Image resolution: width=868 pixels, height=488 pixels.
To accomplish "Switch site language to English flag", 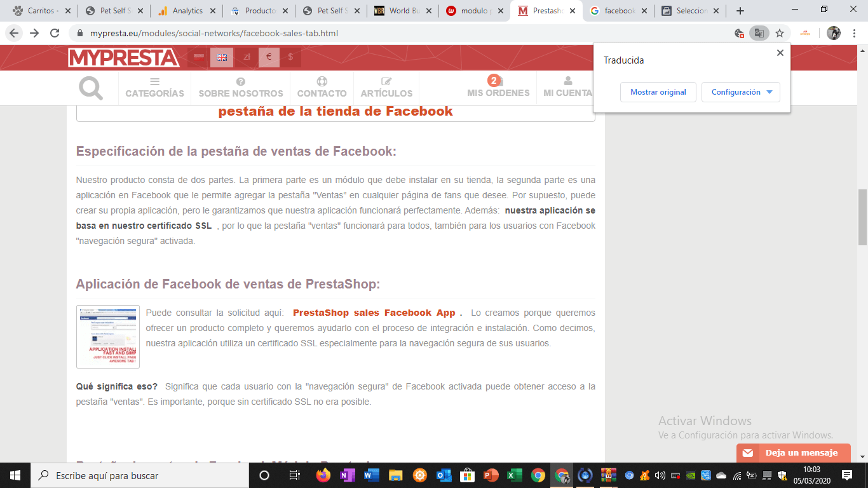I will pos(222,57).
